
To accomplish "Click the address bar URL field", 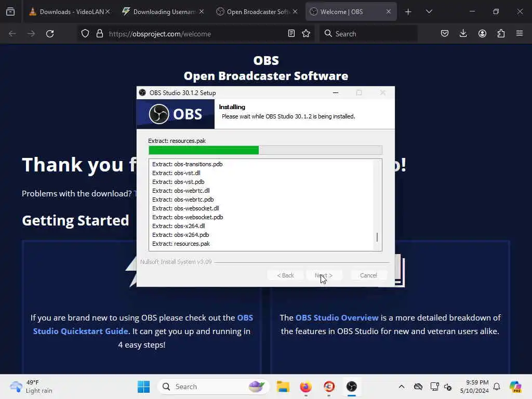I will click(195, 34).
